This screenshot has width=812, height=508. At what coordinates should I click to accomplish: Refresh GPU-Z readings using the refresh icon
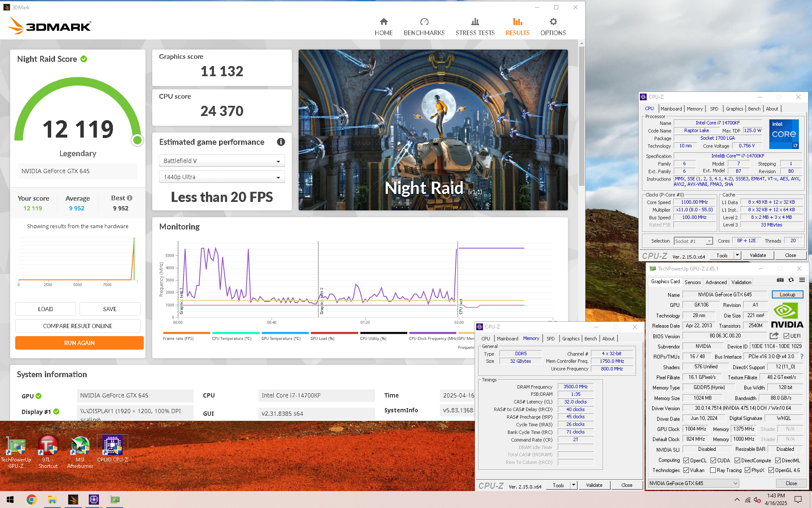click(x=791, y=280)
